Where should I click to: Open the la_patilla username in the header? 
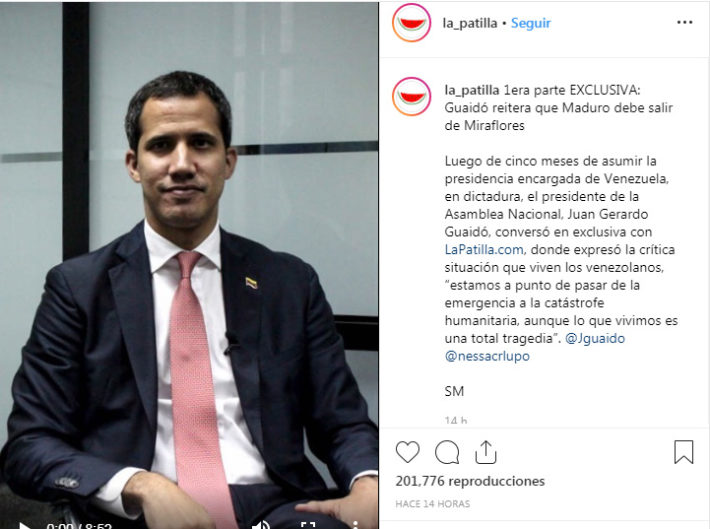[470, 23]
